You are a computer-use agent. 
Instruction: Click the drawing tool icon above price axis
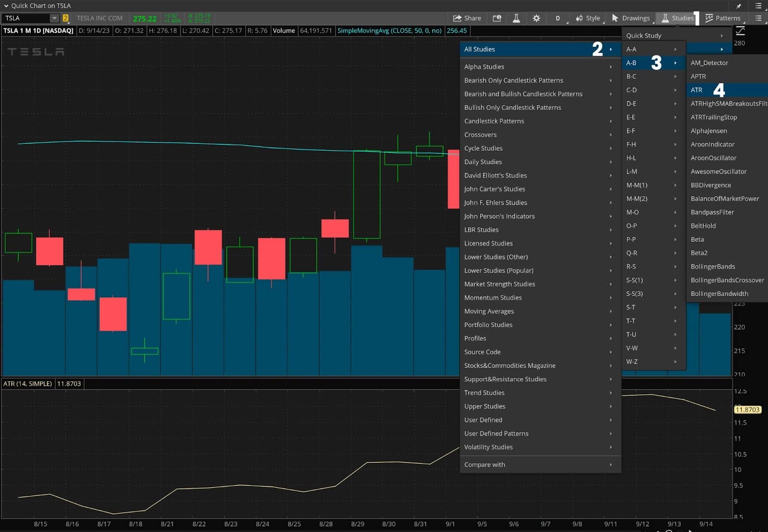tap(741, 31)
